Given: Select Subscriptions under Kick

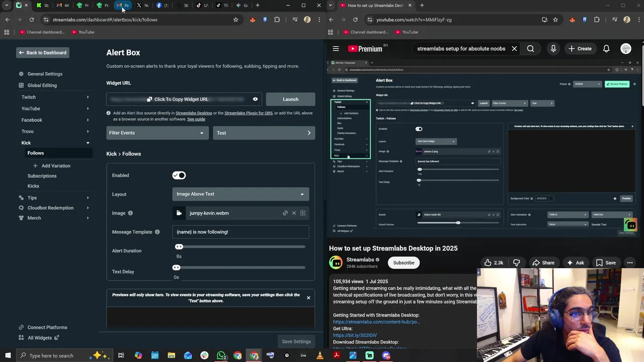Looking at the screenshot, I should (42, 176).
